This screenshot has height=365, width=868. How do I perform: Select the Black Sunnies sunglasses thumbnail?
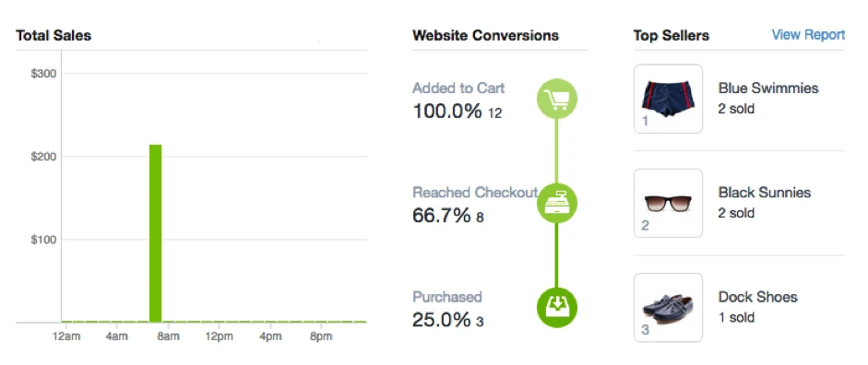point(668,203)
